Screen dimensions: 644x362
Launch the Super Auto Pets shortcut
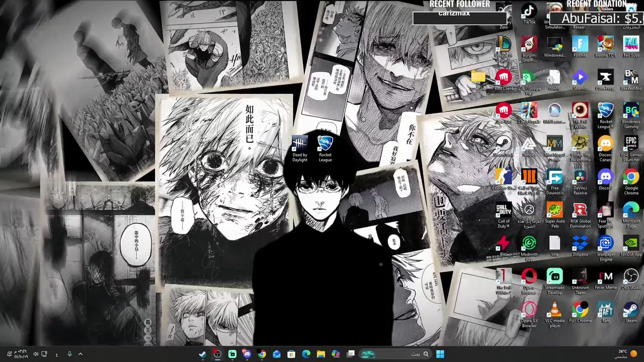coord(554,215)
